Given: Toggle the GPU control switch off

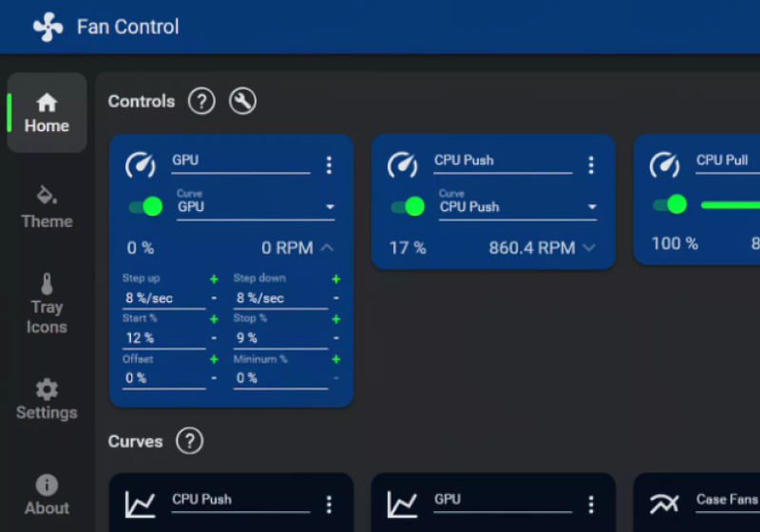Looking at the screenshot, I should [x=145, y=206].
